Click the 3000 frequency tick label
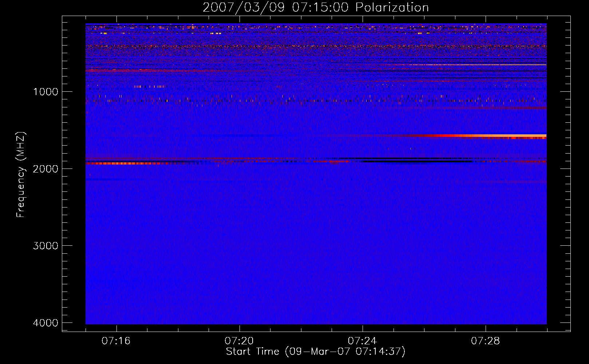The width and height of the screenshot is (589, 364). coord(46,246)
